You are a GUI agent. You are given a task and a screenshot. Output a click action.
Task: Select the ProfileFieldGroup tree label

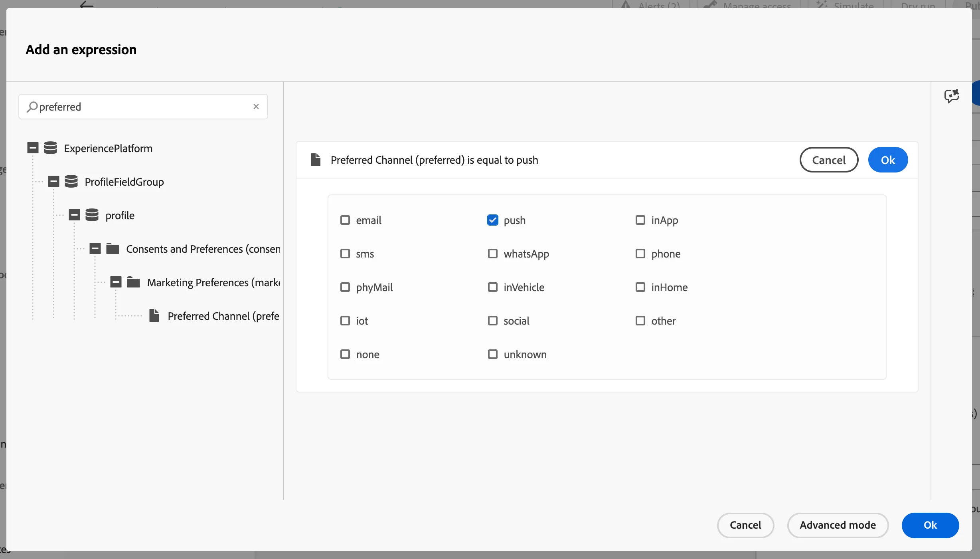[124, 182]
